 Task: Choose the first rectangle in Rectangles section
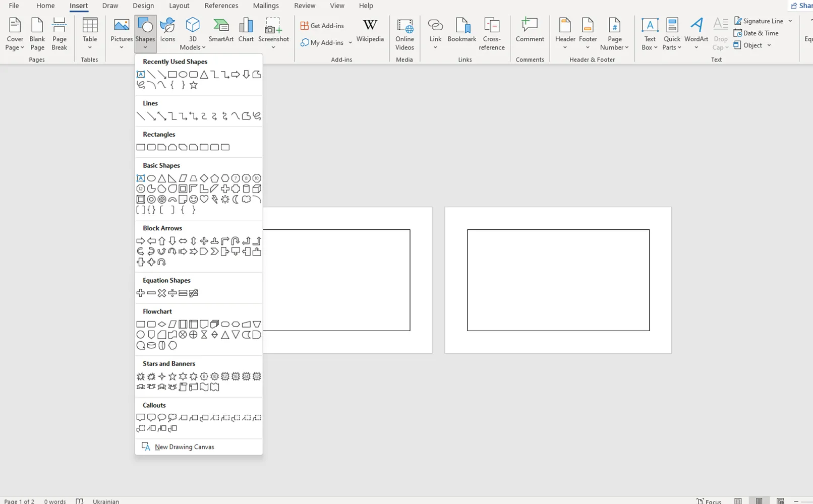(141, 147)
